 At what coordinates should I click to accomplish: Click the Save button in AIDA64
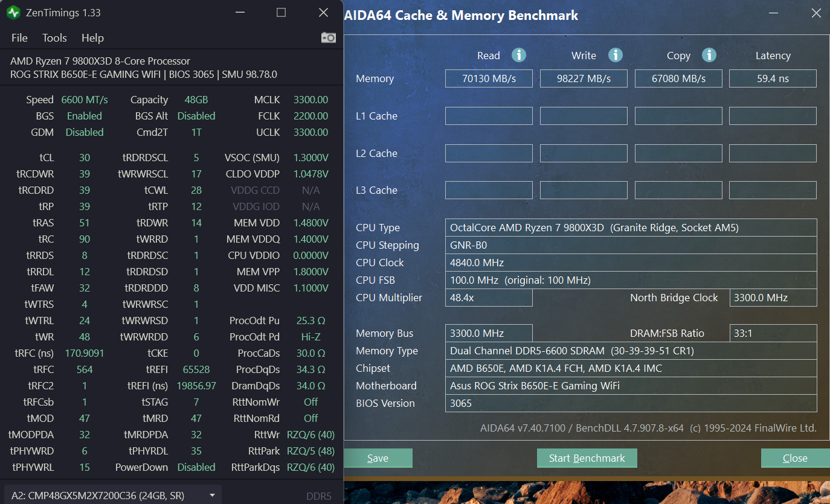[378, 458]
